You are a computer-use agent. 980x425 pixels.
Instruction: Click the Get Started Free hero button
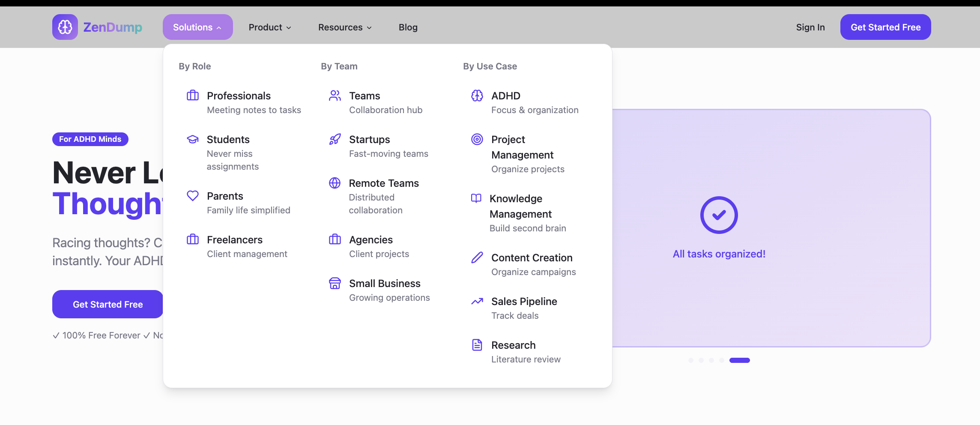coord(107,304)
